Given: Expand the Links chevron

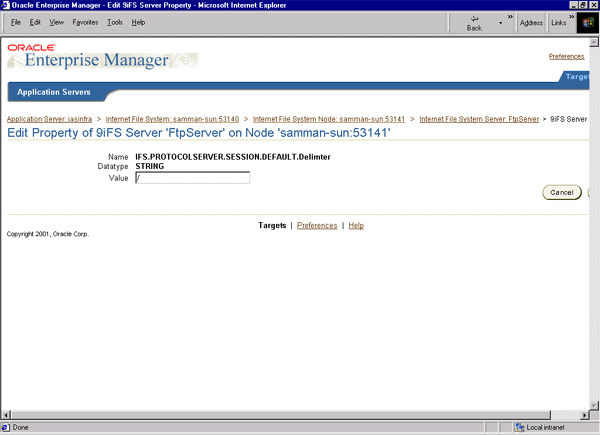Looking at the screenshot, I should coord(572,16).
